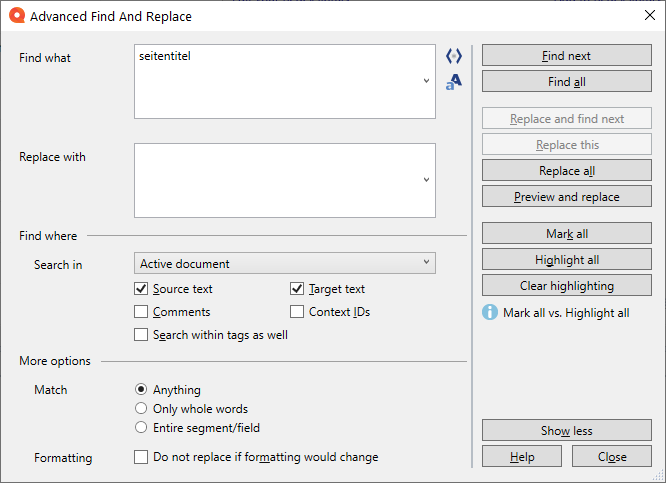Click the blue info icon

click(490, 312)
